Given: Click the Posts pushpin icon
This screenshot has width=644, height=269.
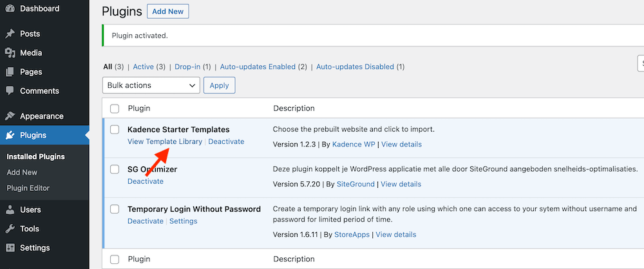Looking at the screenshot, I should click(x=10, y=34).
